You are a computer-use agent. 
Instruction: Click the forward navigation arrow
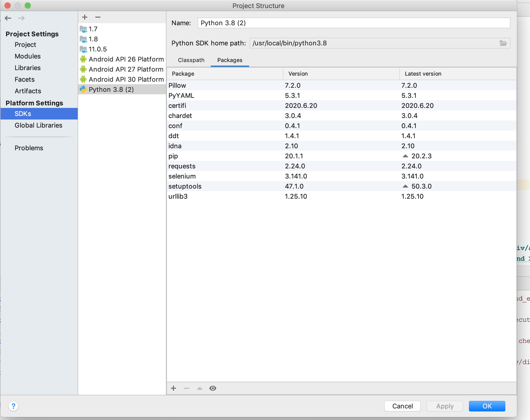21,18
